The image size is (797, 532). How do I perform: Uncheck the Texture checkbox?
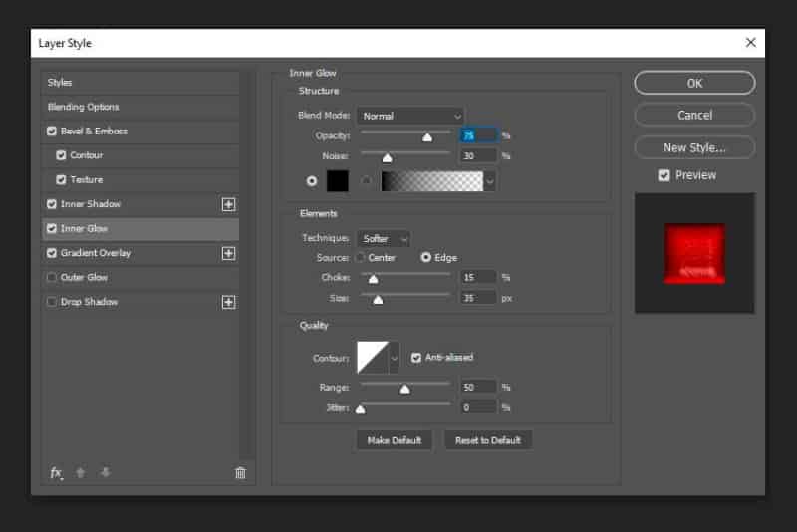pos(61,180)
